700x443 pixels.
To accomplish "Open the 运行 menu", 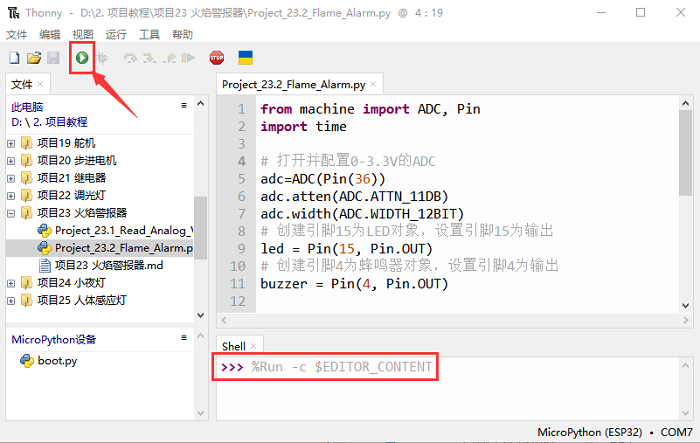I will [x=116, y=34].
